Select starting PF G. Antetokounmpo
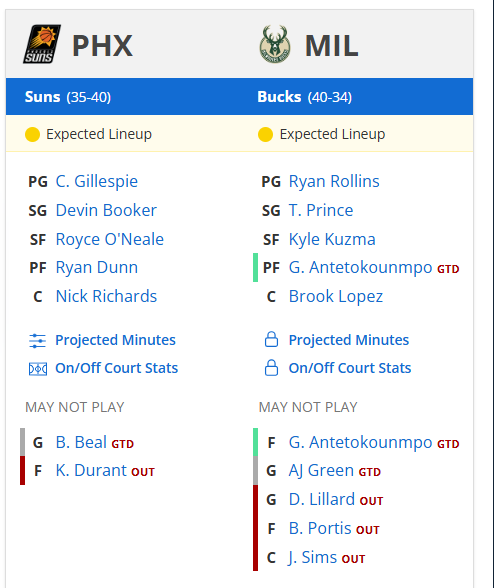Image resolution: width=494 pixels, height=588 pixels. click(360, 268)
